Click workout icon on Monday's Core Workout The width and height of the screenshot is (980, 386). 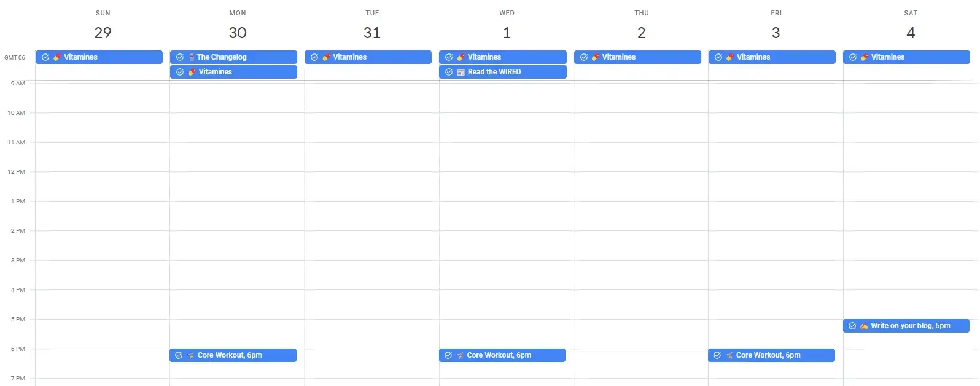click(191, 355)
